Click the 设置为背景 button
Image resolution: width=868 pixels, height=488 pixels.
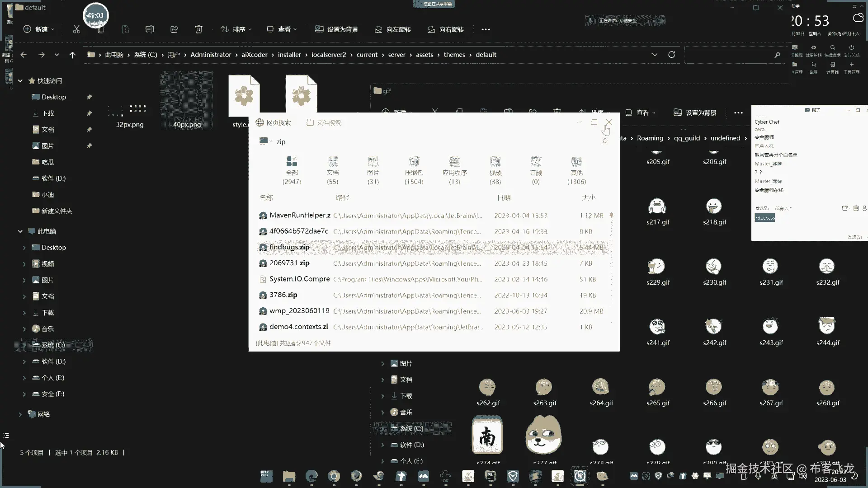[x=337, y=29]
